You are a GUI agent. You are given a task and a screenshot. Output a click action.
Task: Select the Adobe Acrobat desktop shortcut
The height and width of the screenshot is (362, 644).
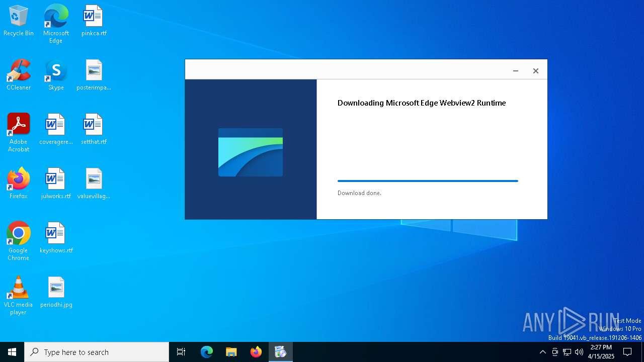click(19, 133)
